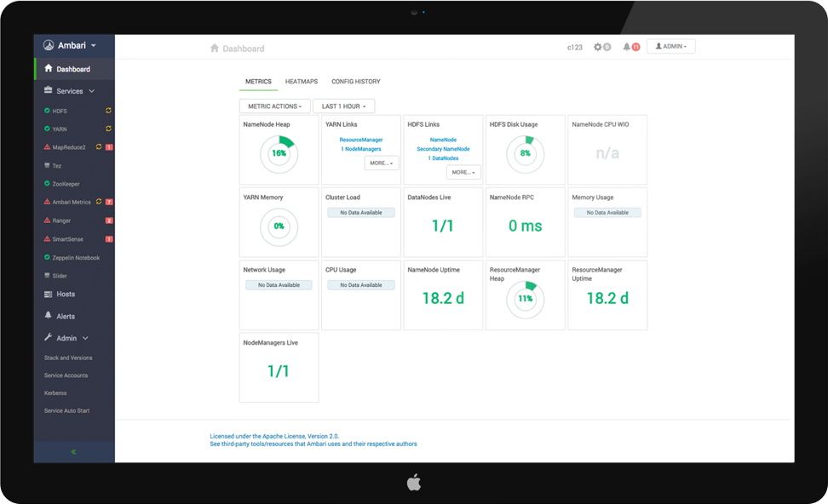Click the HDFS restart-required refresh icon
828x504 pixels.
108,111
